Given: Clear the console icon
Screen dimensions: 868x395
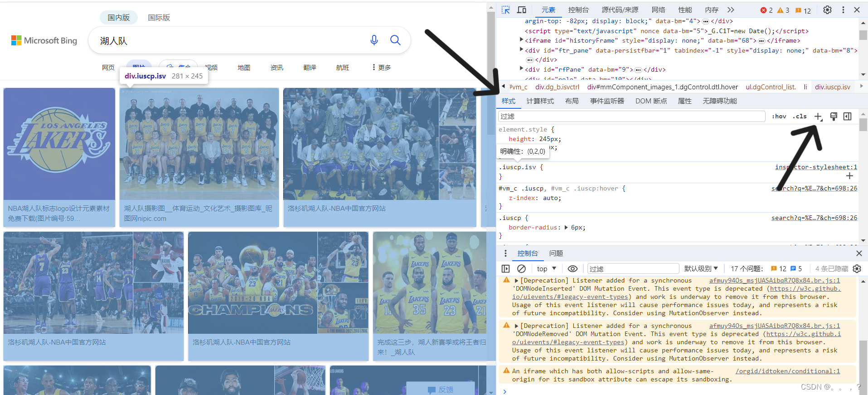Looking at the screenshot, I should pos(521,269).
